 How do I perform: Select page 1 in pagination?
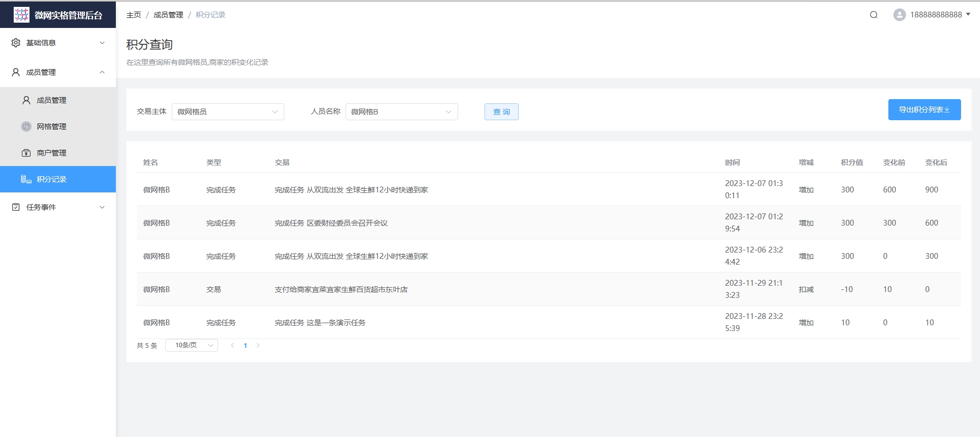point(245,345)
